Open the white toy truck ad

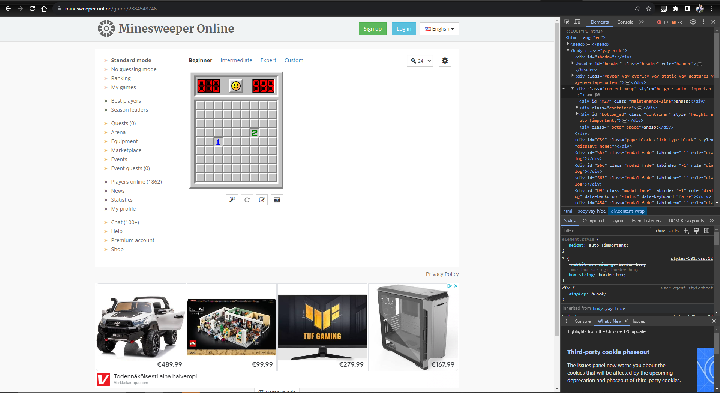[141, 326]
